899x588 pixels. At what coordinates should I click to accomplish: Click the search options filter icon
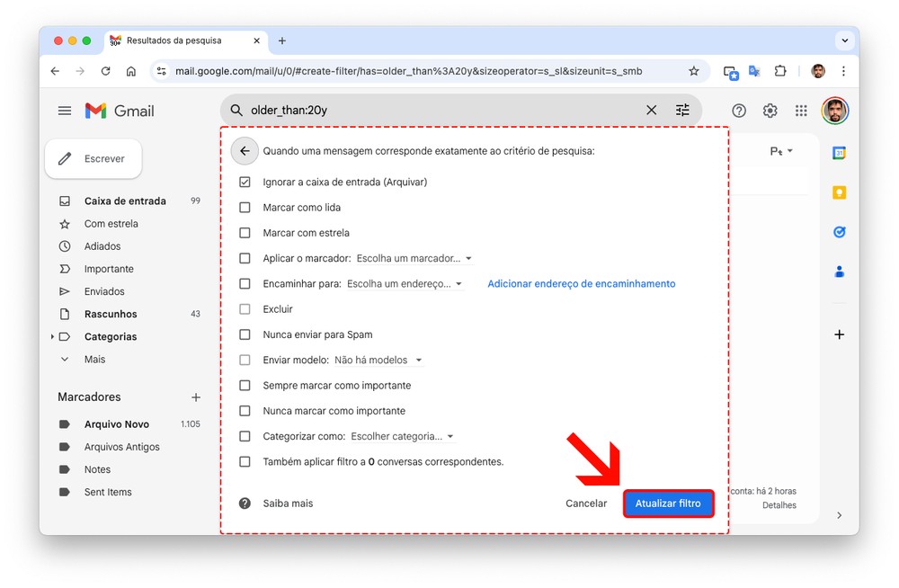click(682, 111)
